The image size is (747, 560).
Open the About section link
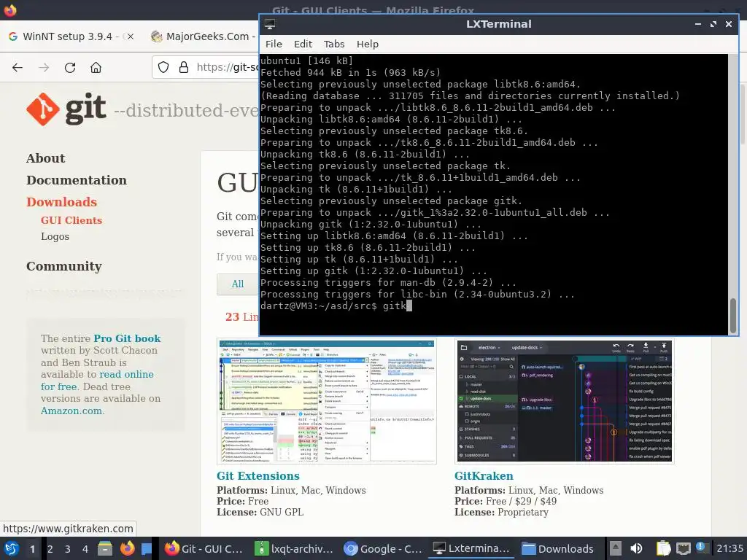point(46,158)
